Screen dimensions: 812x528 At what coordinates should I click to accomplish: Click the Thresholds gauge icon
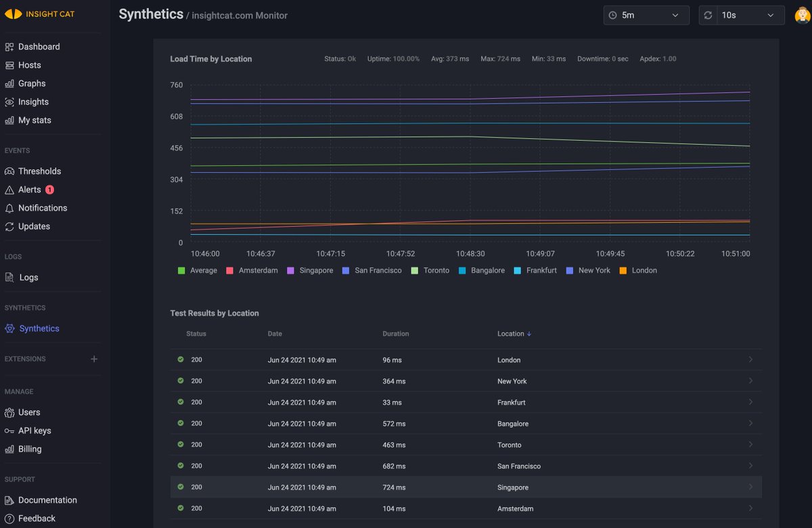click(x=9, y=171)
